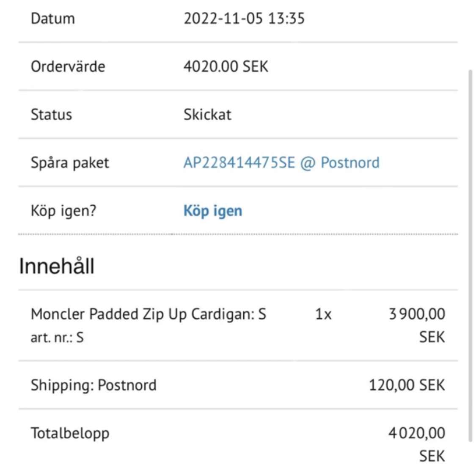Screen dimensions: 476x476
Task: Click the Status row label
Action: 51,115
